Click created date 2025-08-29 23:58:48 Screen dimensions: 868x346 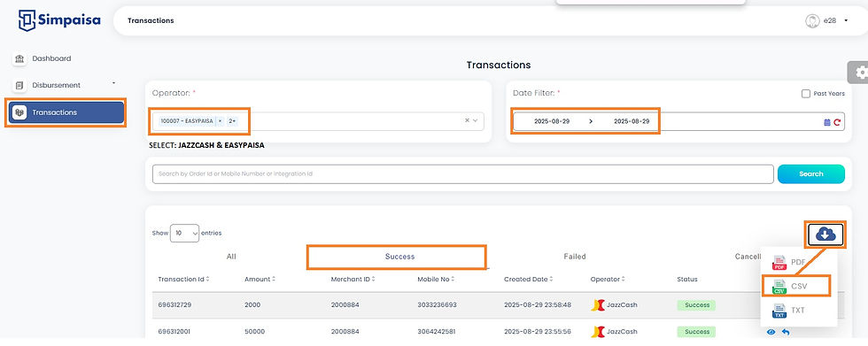[538, 305]
